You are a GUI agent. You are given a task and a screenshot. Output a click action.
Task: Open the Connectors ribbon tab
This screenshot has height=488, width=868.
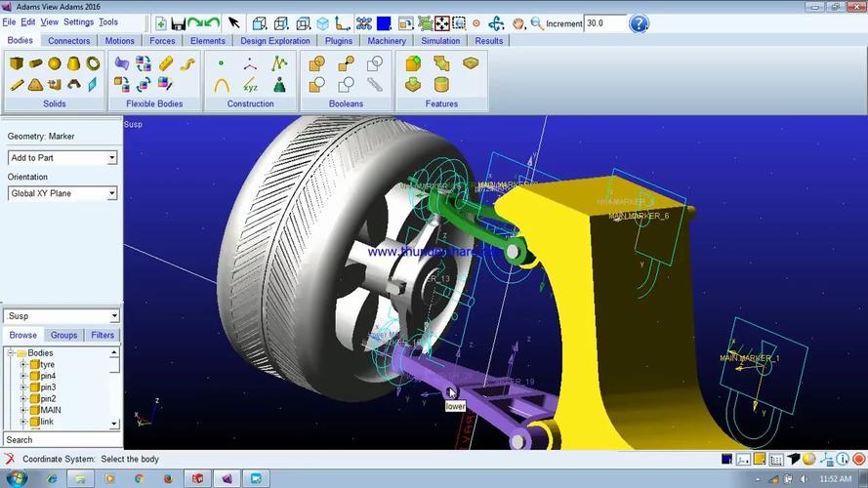coord(68,40)
